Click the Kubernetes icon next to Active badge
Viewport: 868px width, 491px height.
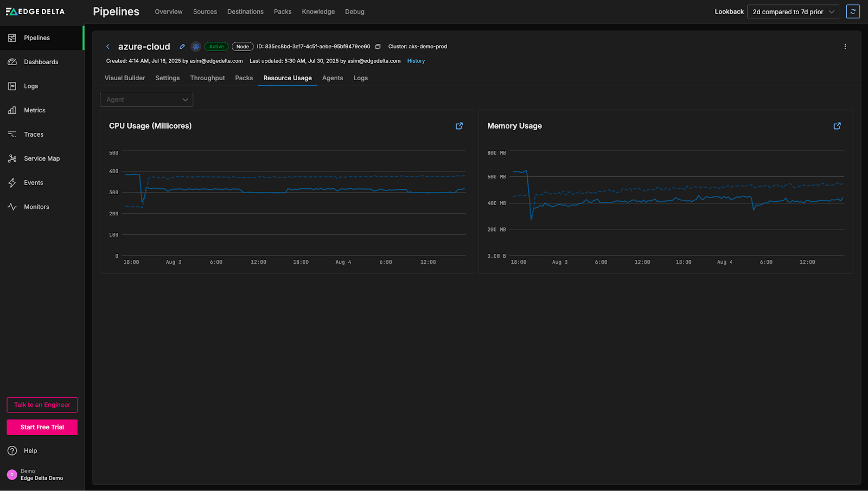pos(196,47)
